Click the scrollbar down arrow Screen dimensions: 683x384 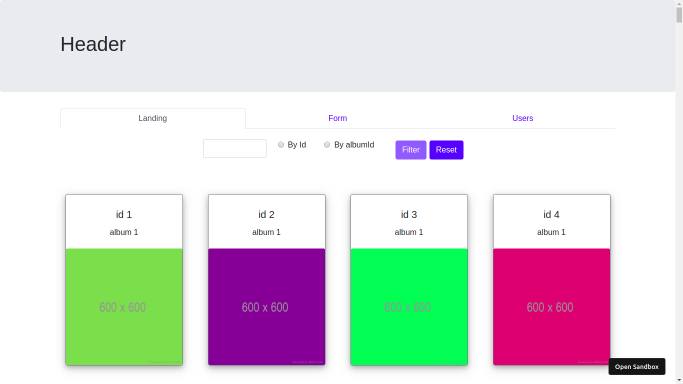[x=679, y=381]
